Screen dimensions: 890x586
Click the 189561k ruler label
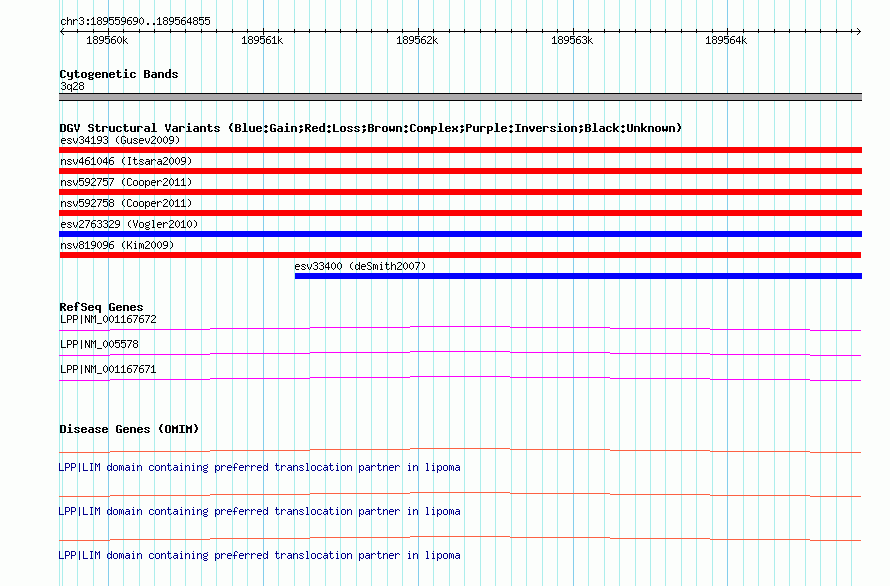tap(262, 40)
